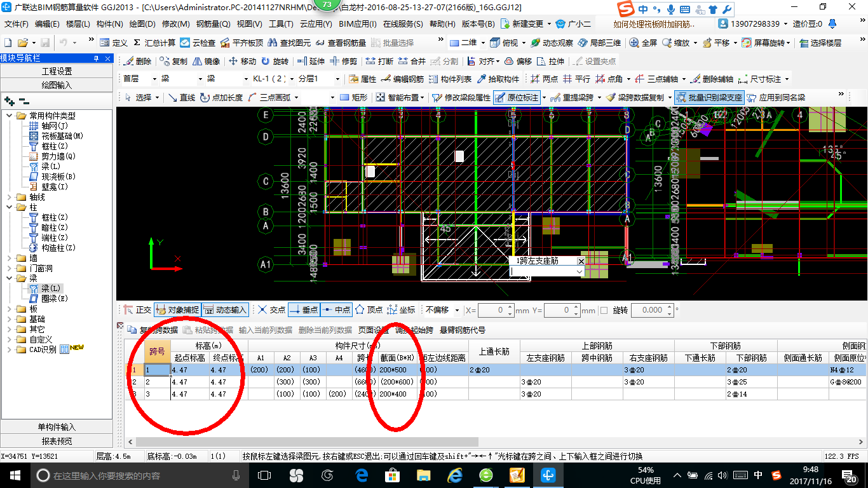The image size is (868, 488).
Task: Open the 工具(T) menu
Action: pyautogui.click(x=281, y=24)
